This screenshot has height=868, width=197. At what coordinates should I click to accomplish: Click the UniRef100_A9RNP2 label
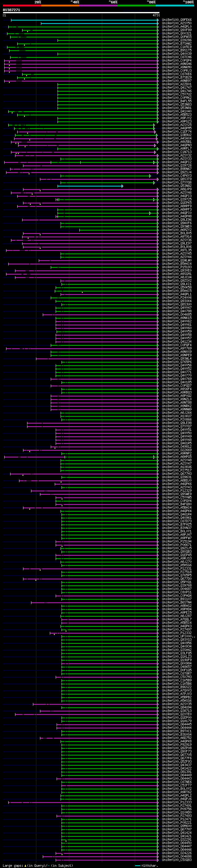click(x=177, y=454)
